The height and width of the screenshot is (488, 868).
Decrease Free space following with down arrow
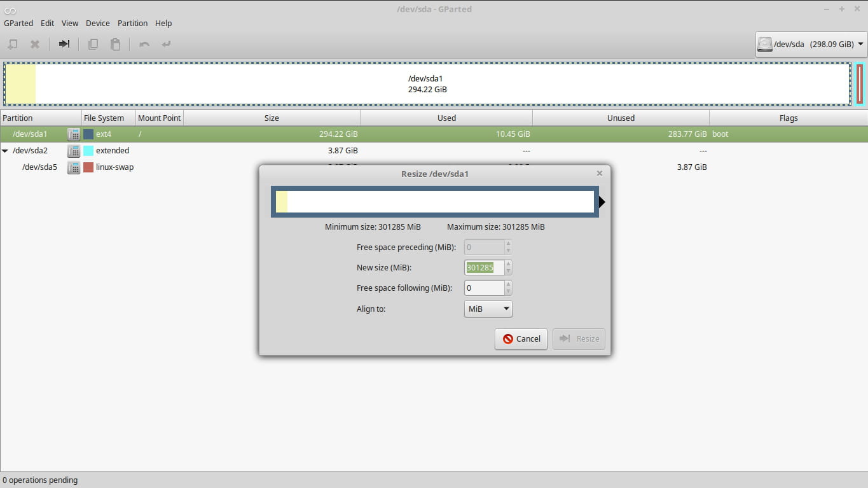pyautogui.click(x=507, y=291)
